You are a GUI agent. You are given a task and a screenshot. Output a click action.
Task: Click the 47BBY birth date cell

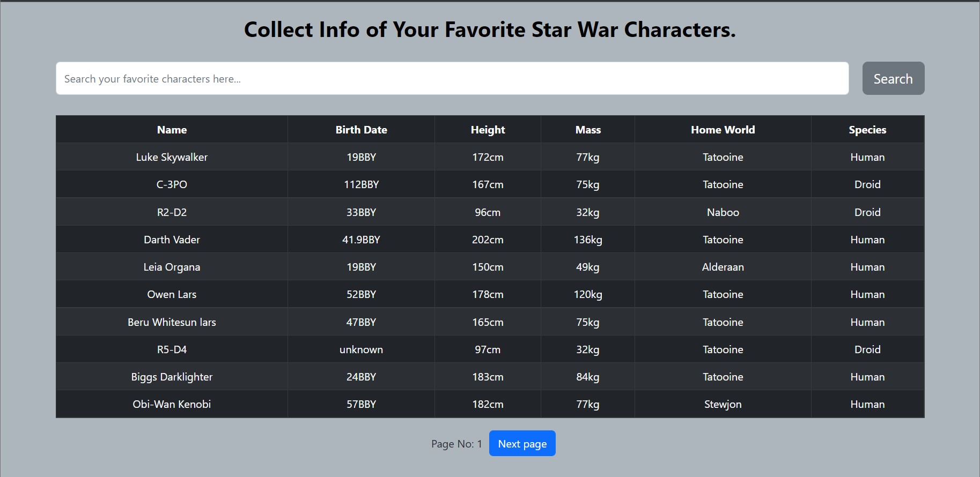pyautogui.click(x=361, y=322)
